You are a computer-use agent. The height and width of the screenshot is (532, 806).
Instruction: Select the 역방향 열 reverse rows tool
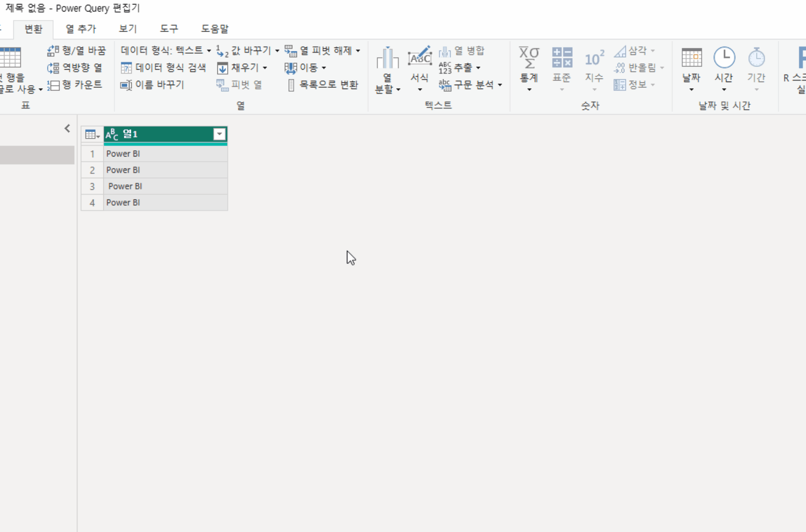(x=75, y=68)
